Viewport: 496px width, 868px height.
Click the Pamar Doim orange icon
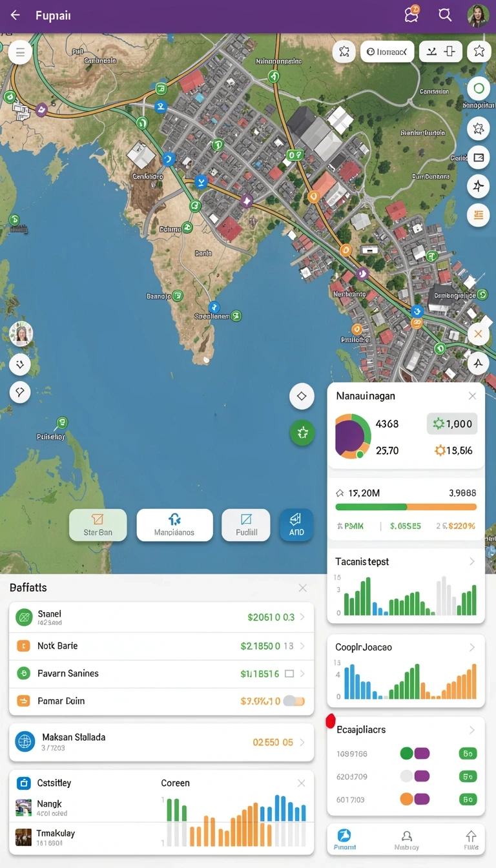23,701
